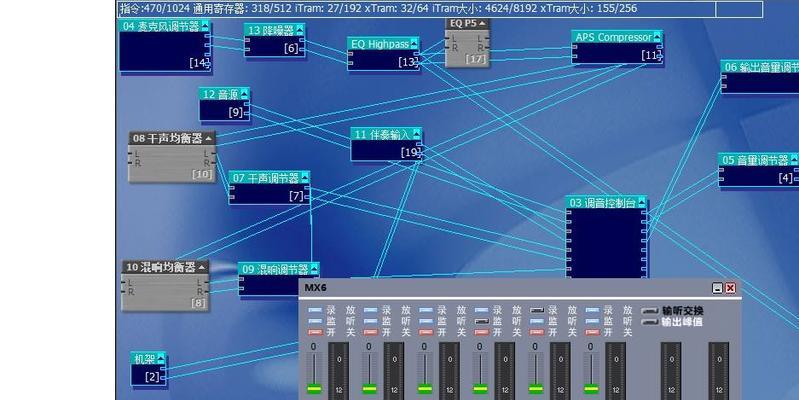Toggle 监/听 on MX6 channel 1
799x400 pixels.
315,321
